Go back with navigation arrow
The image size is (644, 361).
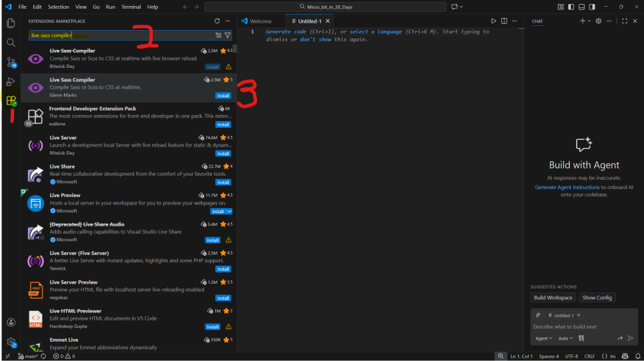click(x=185, y=7)
